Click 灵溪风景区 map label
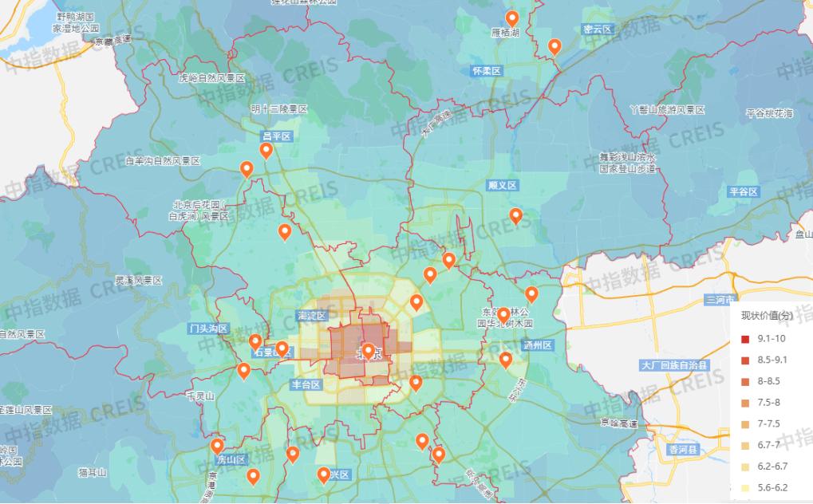Screen dimensions: 813x504 [x=139, y=281]
